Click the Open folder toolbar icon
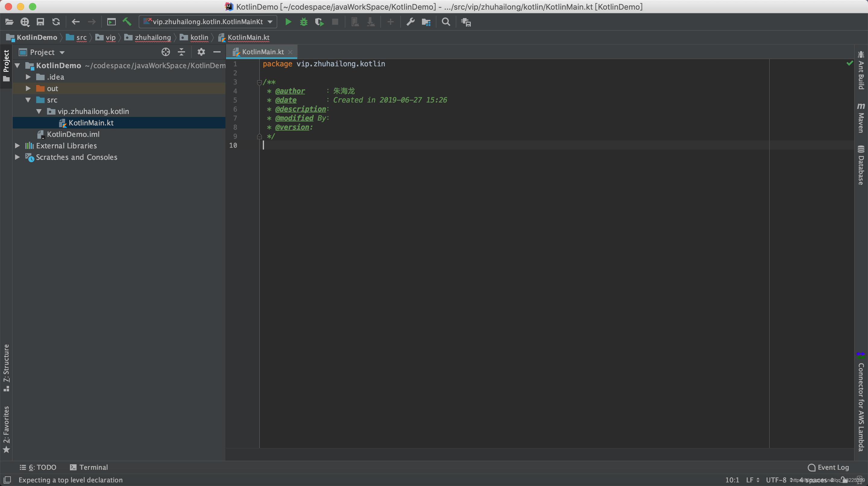 (9, 22)
